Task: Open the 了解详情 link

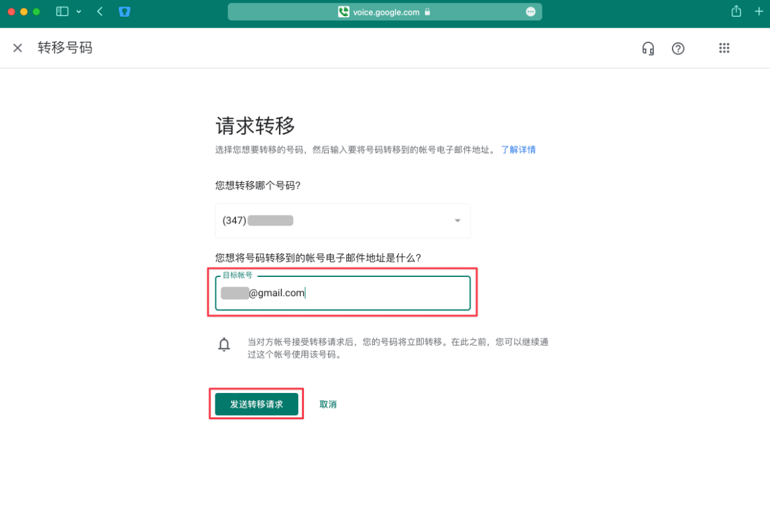Action: [x=518, y=149]
